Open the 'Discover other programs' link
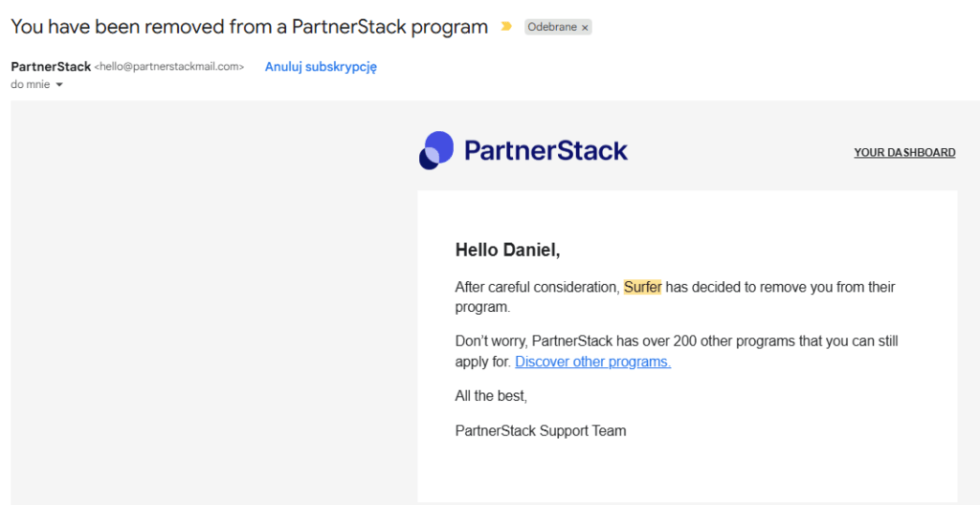 [592, 362]
